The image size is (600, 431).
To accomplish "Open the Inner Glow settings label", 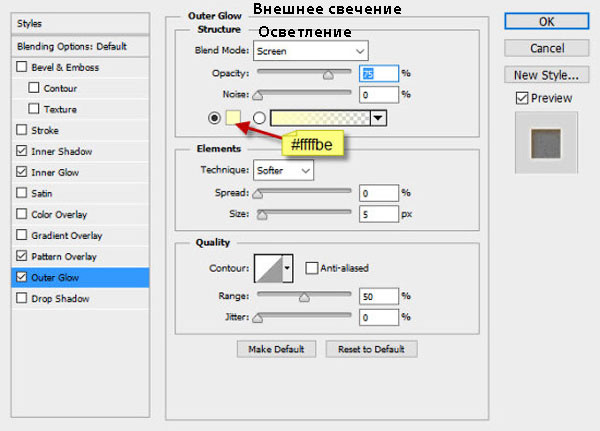I will click(55, 172).
